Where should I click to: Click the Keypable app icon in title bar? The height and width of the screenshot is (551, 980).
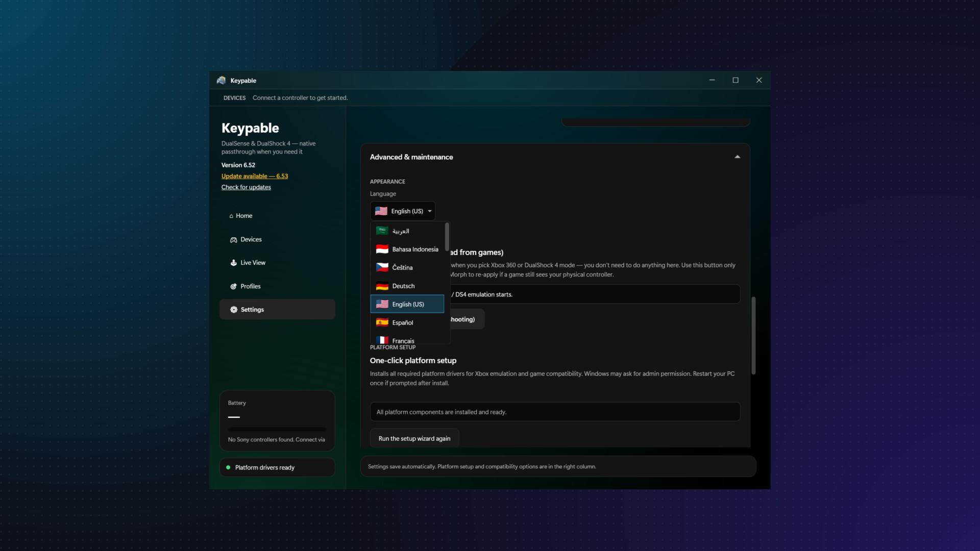(221, 81)
